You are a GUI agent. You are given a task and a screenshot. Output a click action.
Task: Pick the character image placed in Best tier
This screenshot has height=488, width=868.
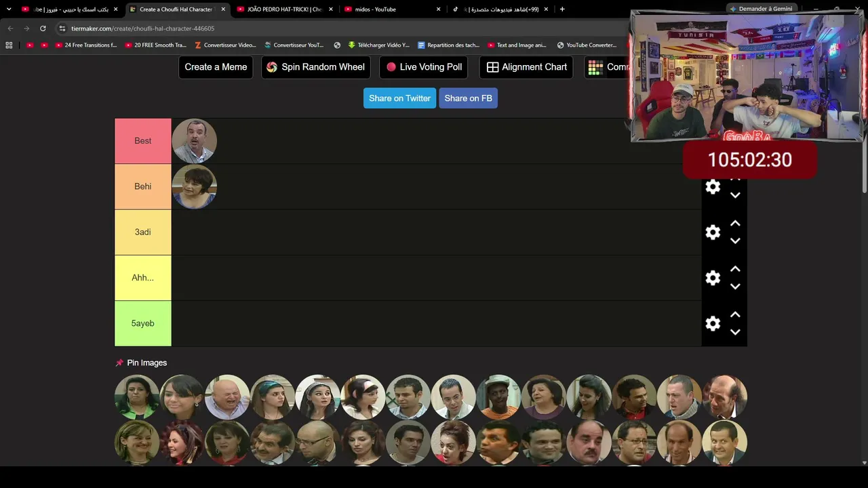click(x=195, y=141)
